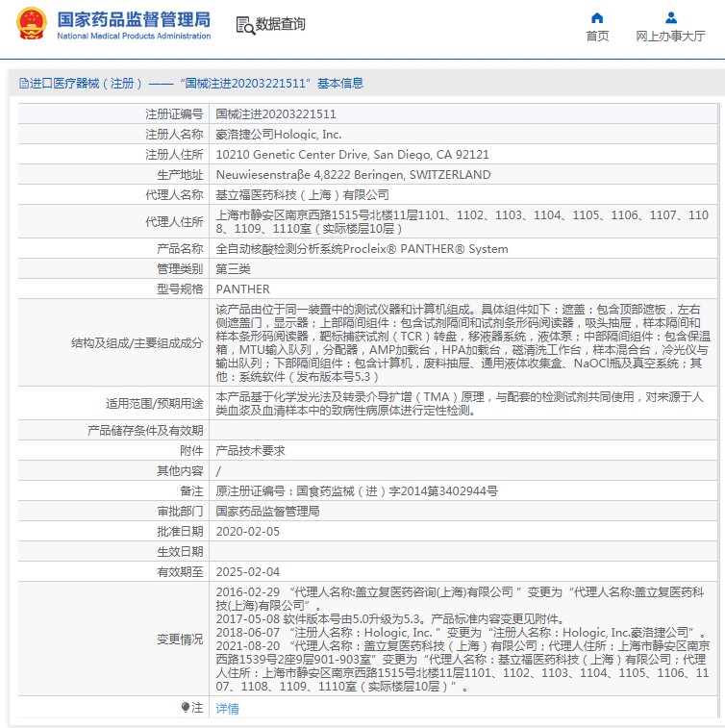Click attachment value 产品技术要求

tap(250, 451)
